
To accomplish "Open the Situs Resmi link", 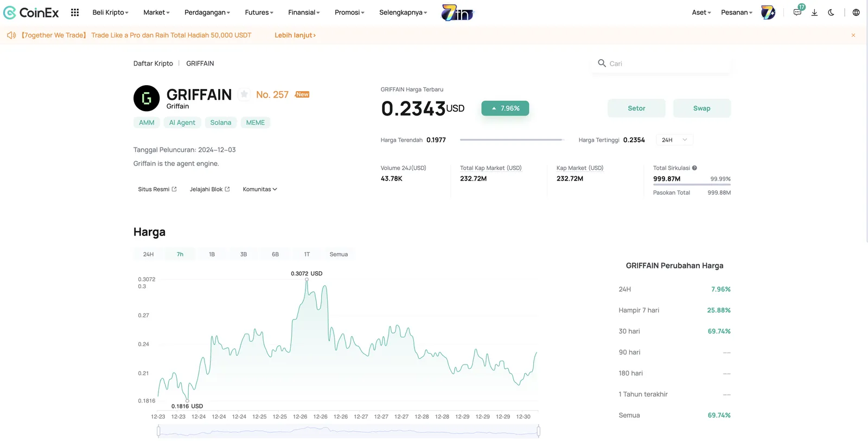I will (157, 189).
